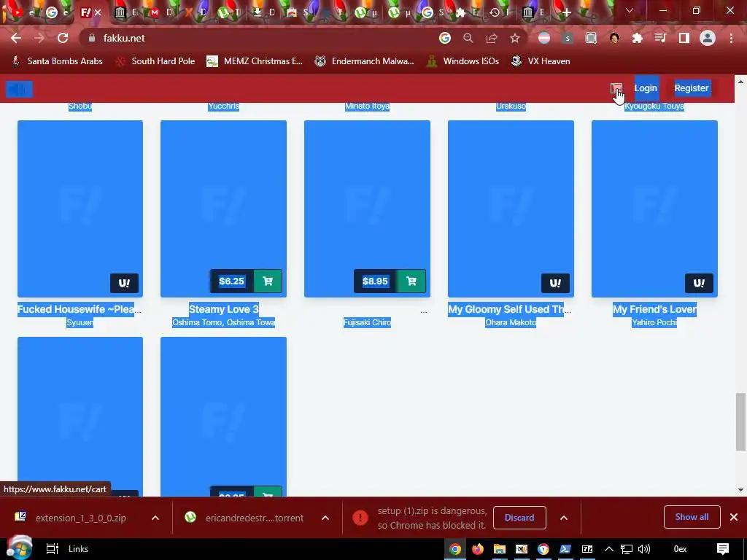Go back using the browser back arrow
Image resolution: width=747 pixels, height=560 pixels.
16,38
